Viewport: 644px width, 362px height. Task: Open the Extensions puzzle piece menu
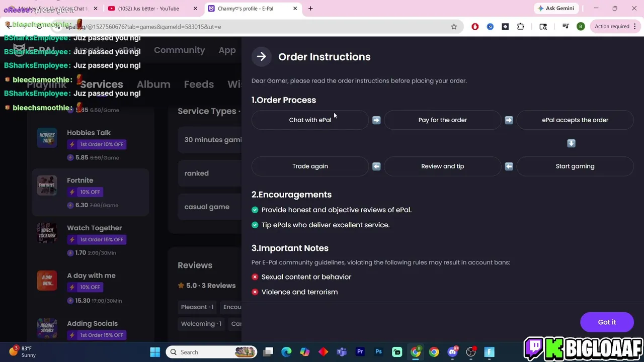pos(520,27)
